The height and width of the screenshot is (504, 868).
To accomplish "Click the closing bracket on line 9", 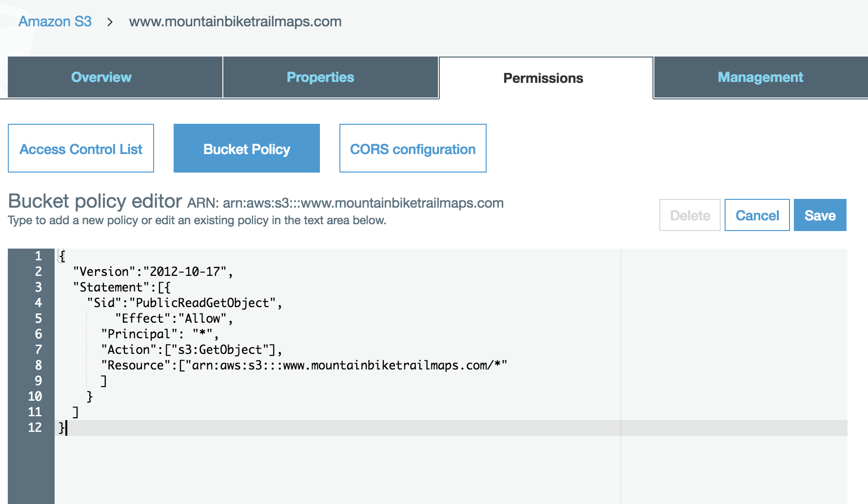I will pos(103,381).
